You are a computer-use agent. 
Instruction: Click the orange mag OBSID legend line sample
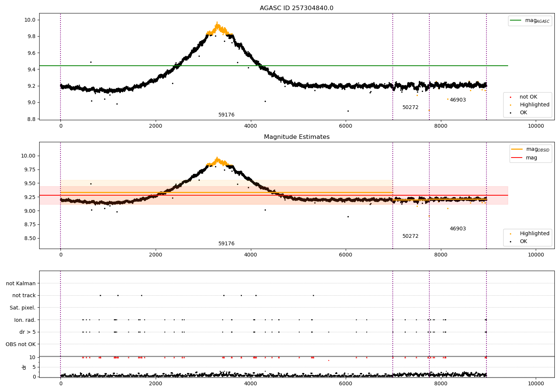click(517, 149)
